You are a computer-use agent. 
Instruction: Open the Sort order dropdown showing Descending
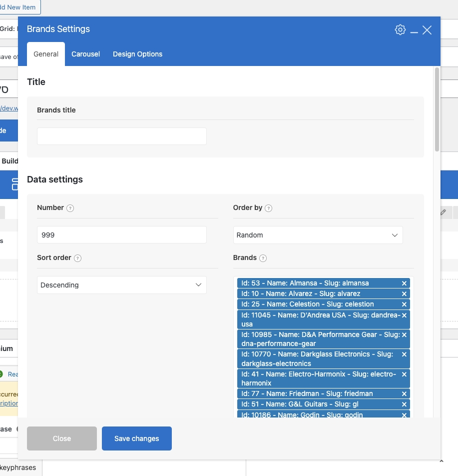[122, 285]
